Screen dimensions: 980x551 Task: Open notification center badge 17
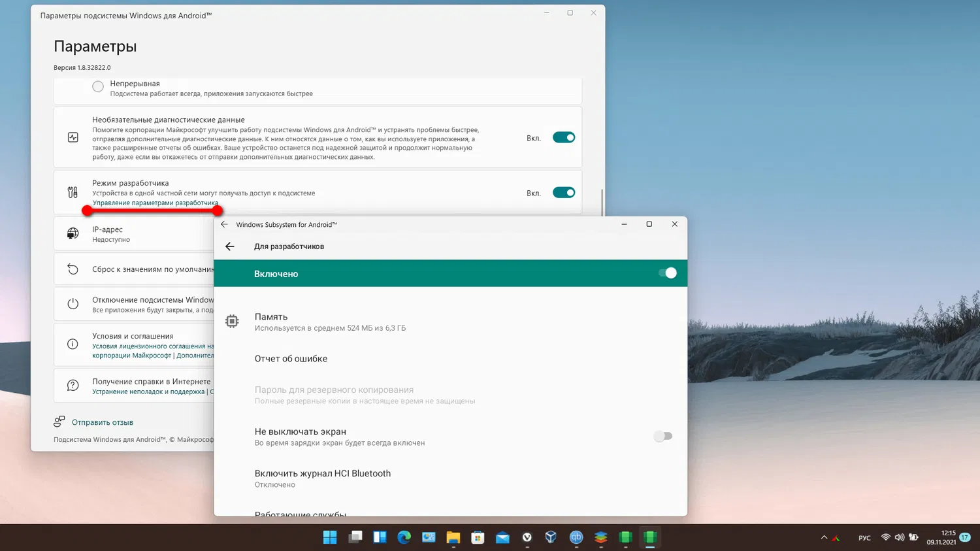tap(965, 537)
